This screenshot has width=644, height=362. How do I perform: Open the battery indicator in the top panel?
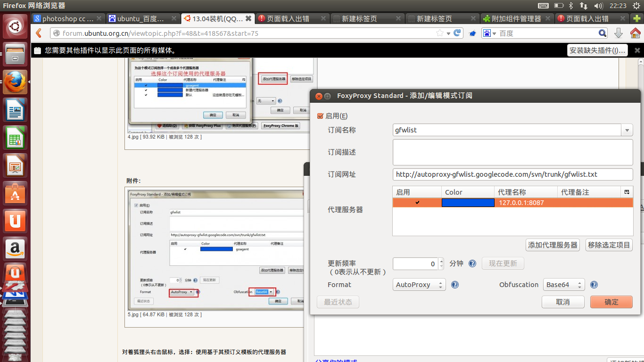(x=559, y=6)
